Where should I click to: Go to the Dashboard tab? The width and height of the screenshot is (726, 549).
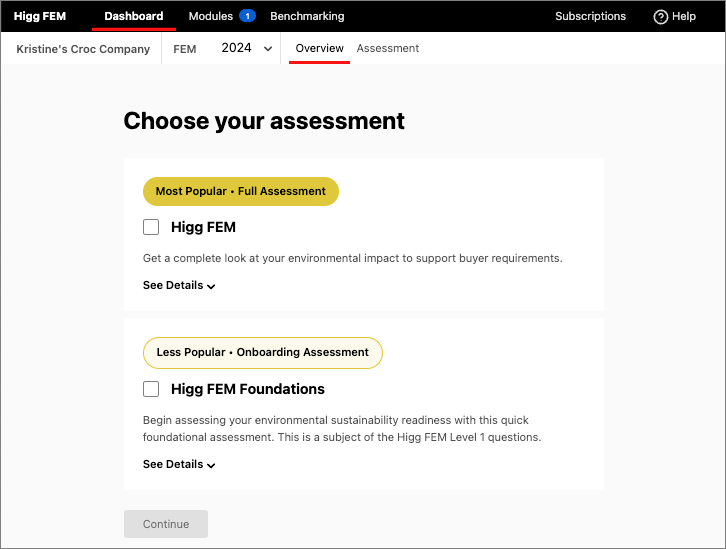pyautogui.click(x=133, y=16)
